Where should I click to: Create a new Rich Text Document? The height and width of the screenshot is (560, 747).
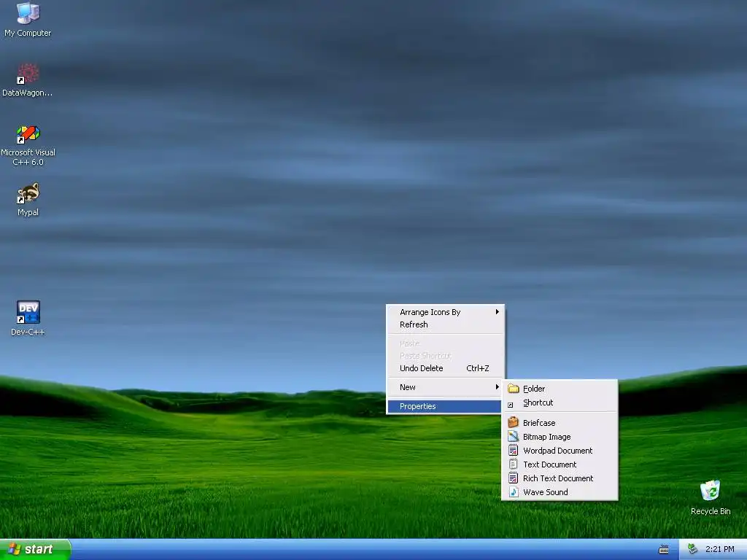tap(560, 478)
